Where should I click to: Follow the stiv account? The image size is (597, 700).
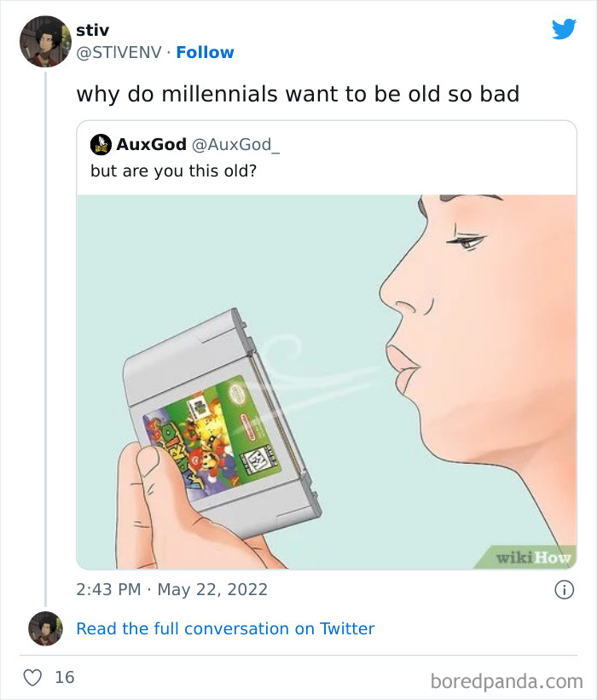tap(205, 53)
